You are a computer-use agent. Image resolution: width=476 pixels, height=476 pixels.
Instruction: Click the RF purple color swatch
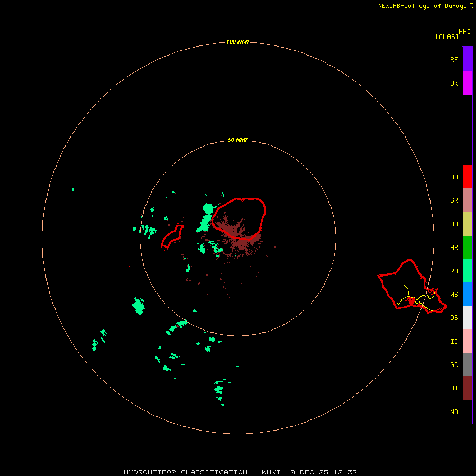pyautogui.click(x=467, y=59)
